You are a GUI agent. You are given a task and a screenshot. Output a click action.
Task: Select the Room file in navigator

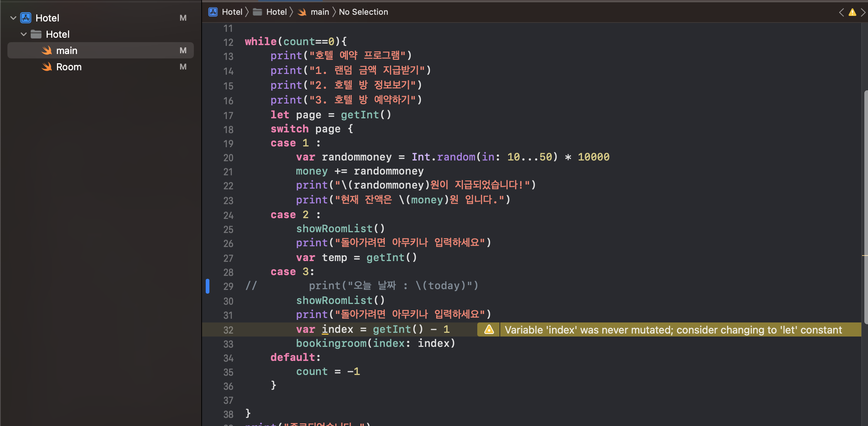tap(69, 67)
